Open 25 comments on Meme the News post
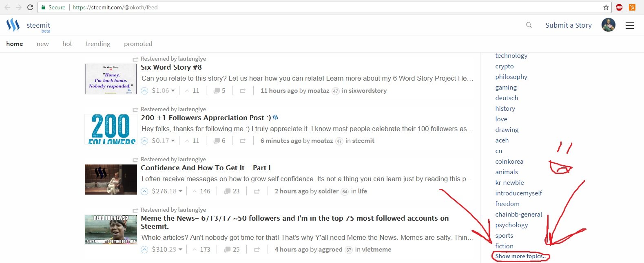Viewport: 644px width, 263px height. pos(232,250)
